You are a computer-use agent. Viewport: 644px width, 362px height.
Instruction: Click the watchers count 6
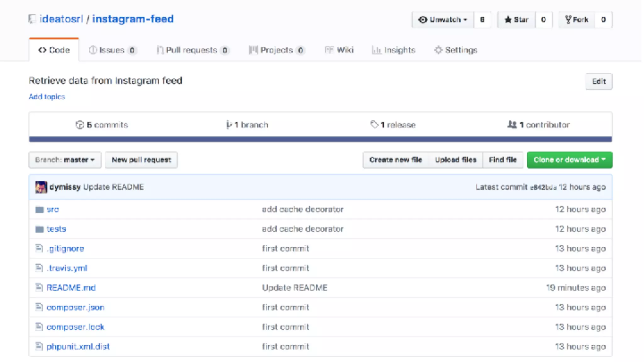482,20
